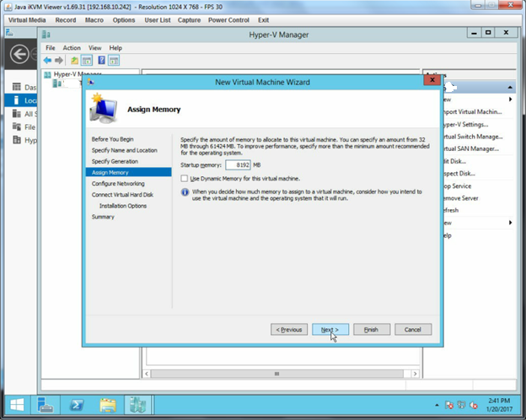Click the Forward arrow in Hyper-V Manager toolbar
The image size is (526, 420).
pos(59,61)
